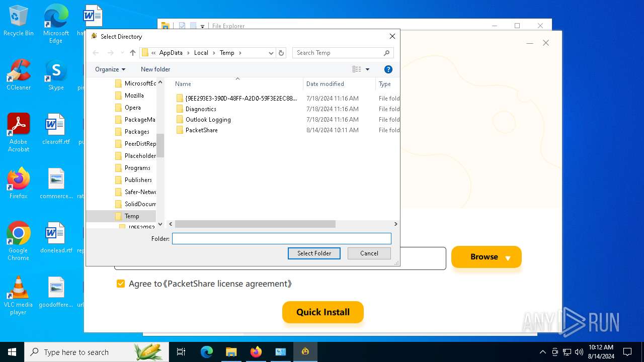Select the PacketShare folder
This screenshot has width=644, height=362.
[x=201, y=130]
